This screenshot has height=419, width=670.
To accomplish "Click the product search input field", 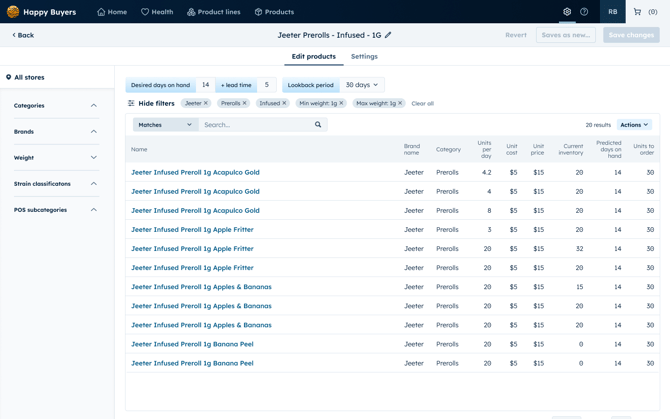I will click(255, 125).
